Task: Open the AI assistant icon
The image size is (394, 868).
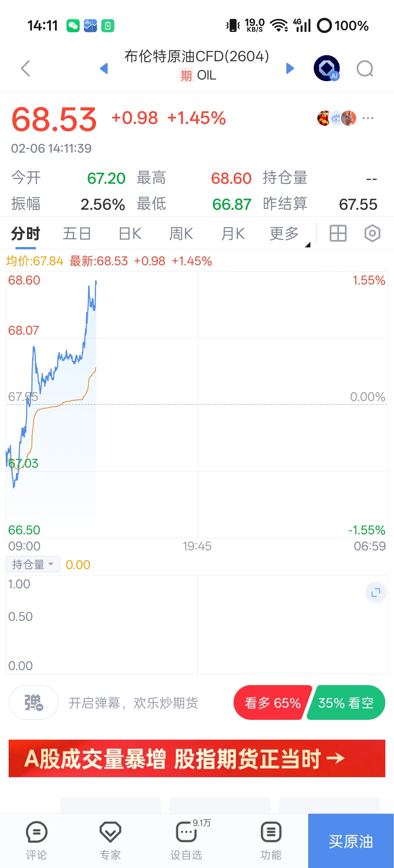Action: [326, 69]
